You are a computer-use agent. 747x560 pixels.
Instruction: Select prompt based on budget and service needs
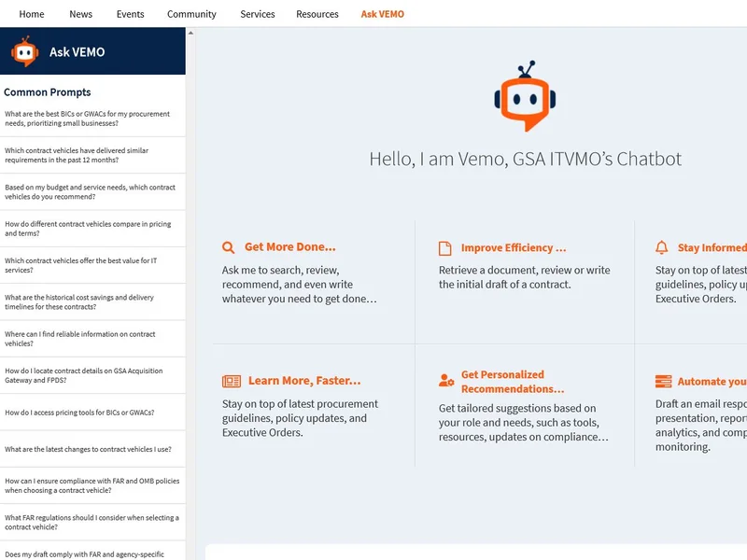[92, 192]
